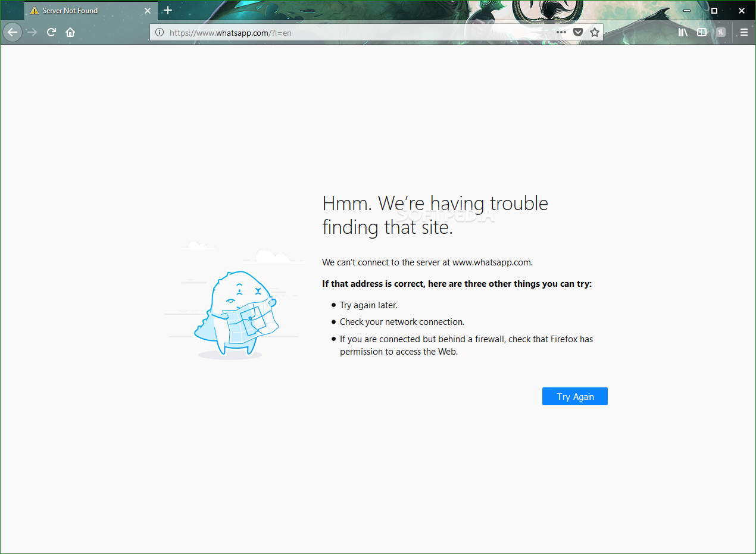The image size is (756, 554).
Task: Maximize the Firefox window
Action: [x=714, y=10]
